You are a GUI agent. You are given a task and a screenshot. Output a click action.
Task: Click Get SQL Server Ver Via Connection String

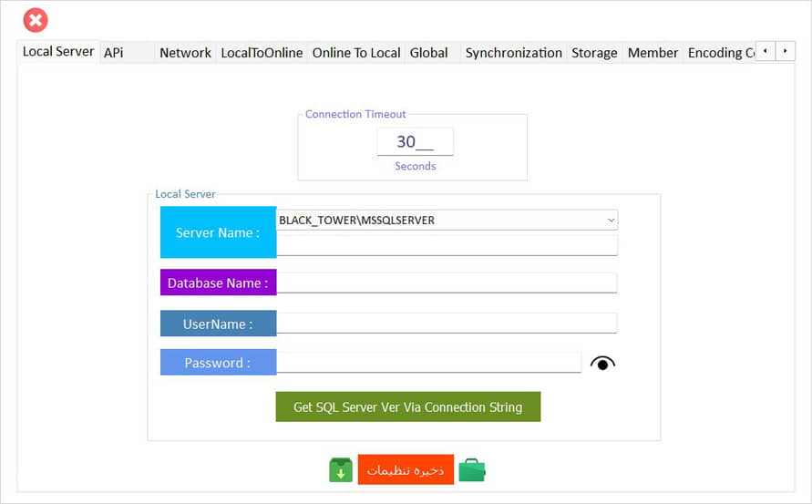click(x=407, y=407)
